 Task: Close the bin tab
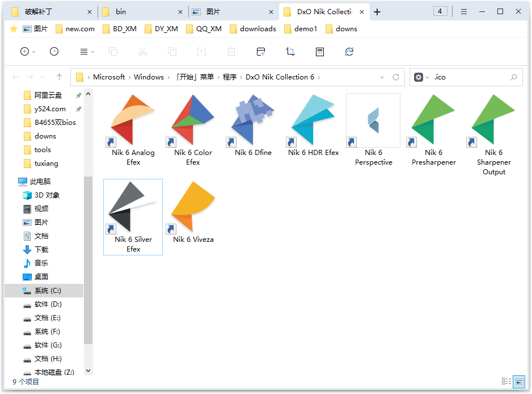click(x=180, y=12)
